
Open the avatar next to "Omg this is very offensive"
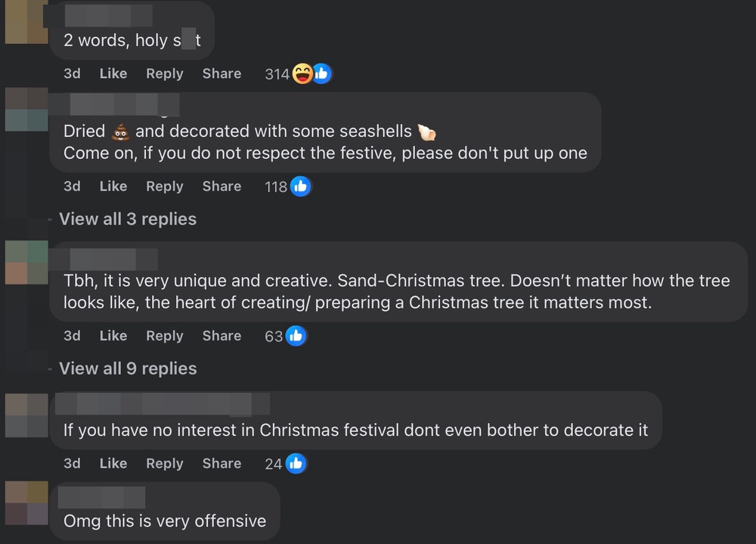coord(26,503)
